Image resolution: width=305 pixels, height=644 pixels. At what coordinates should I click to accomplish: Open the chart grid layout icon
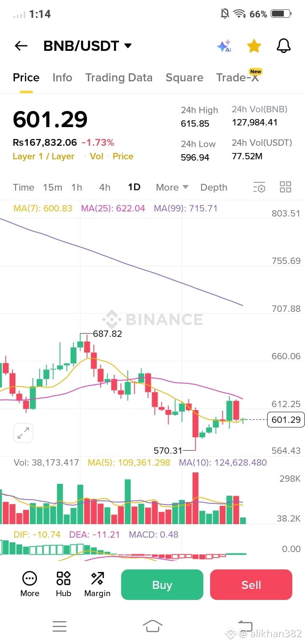(x=286, y=187)
